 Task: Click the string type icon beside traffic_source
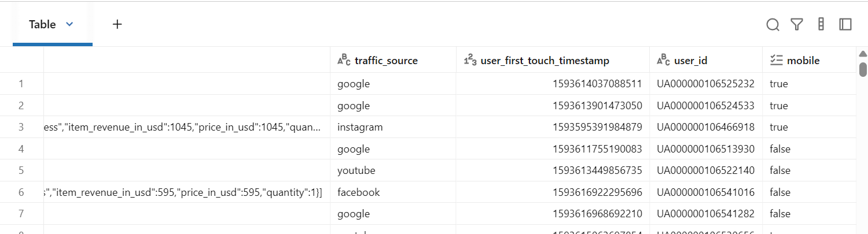pyautogui.click(x=344, y=60)
